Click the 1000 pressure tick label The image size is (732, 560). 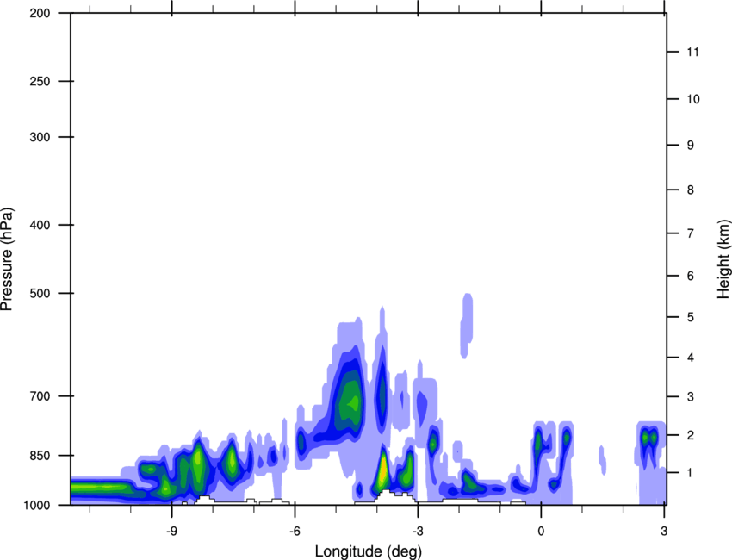tap(36, 506)
